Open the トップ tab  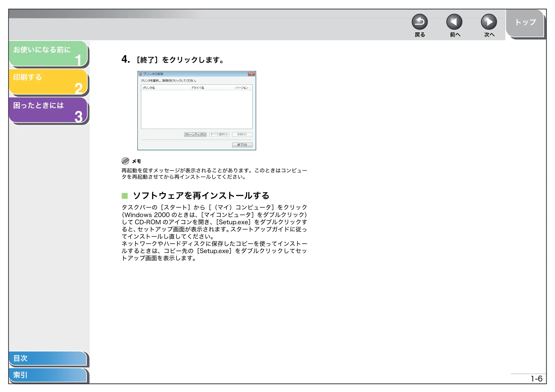[x=525, y=23]
